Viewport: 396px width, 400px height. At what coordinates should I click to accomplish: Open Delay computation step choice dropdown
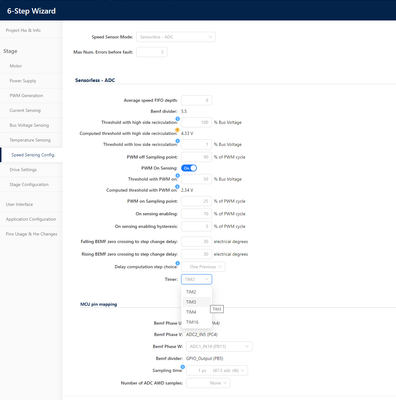203,267
